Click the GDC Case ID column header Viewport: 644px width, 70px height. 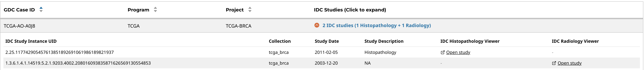[19, 10]
